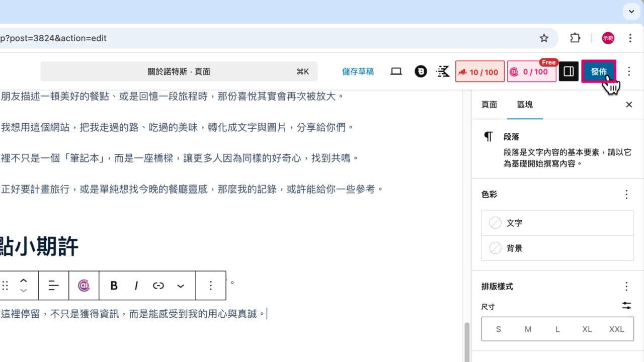Open the browser extensions puzzle icon

(x=575, y=38)
